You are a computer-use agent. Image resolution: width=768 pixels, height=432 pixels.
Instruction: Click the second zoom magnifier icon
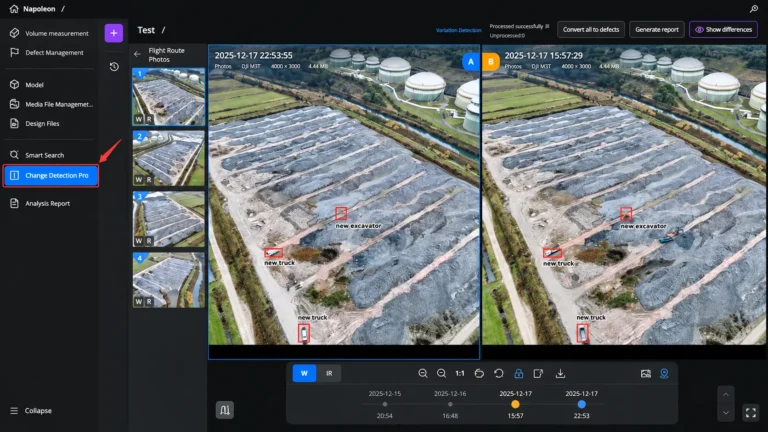(x=441, y=373)
